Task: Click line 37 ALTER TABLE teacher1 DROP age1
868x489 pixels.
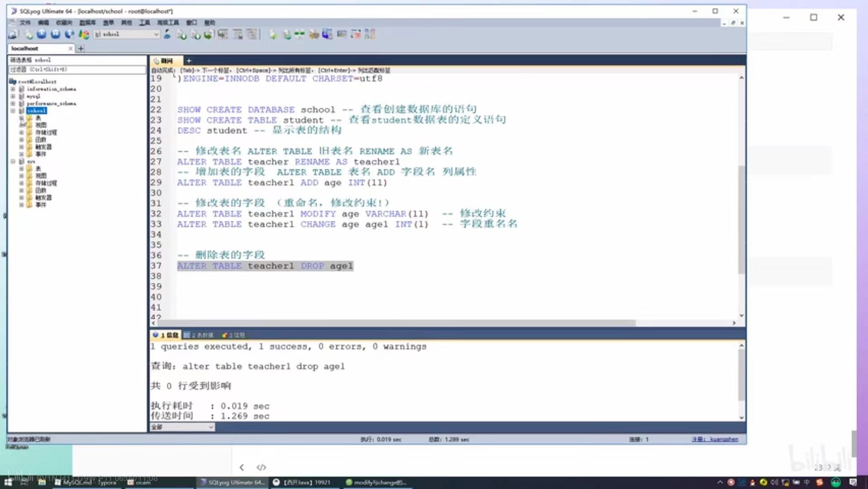Action: 265,266
